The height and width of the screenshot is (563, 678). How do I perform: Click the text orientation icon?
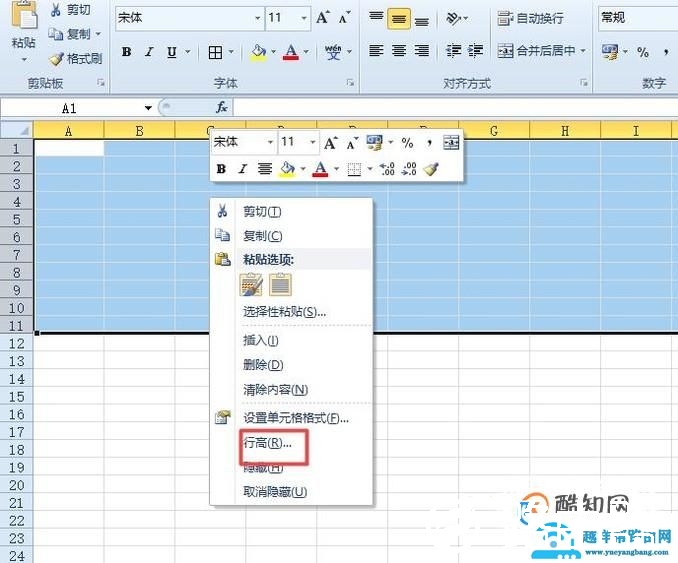pyautogui.click(x=453, y=18)
